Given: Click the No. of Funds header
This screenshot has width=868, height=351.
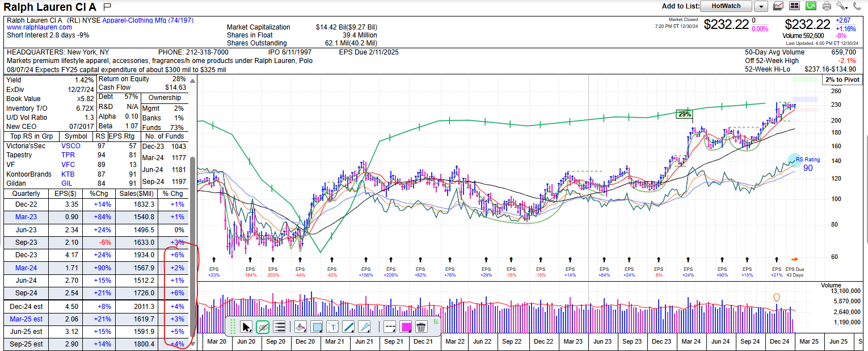Looking at the screenshot, I should [x=165, y=136].
